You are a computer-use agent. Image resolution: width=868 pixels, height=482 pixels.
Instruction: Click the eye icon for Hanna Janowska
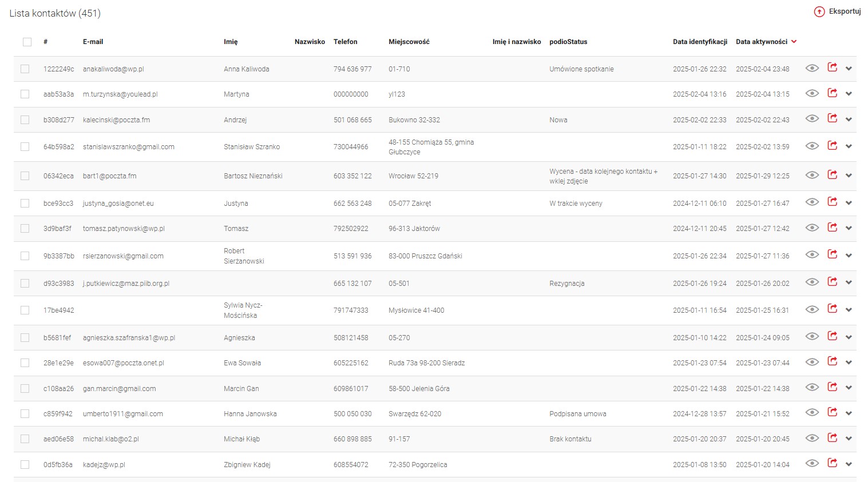point(812,413)
